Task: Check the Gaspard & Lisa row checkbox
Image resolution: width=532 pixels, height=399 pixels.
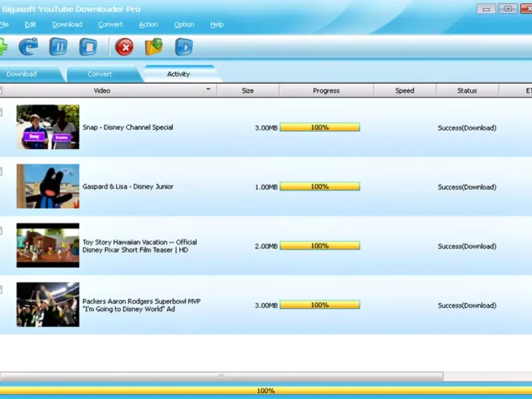Action: tap(1, 172)
